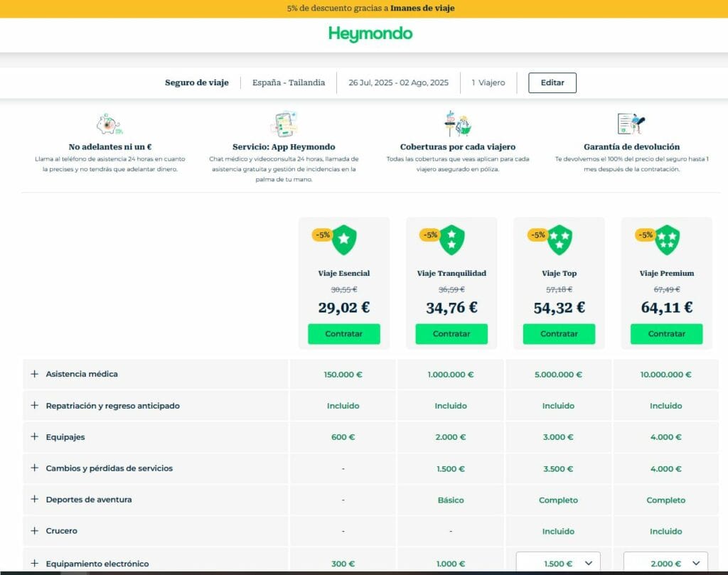
Task: Click the 600 € Equipajes value
Action: pyautogui.click(x=343, y=437)
